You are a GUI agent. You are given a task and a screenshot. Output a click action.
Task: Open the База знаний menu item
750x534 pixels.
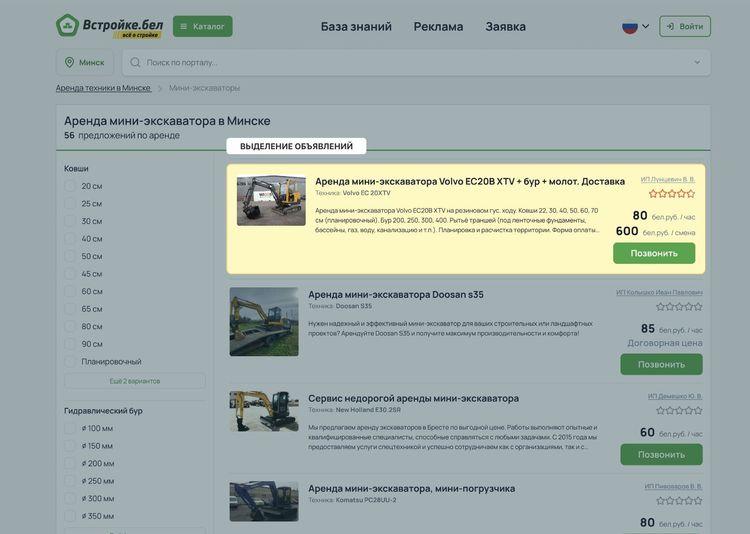(356, 27)
